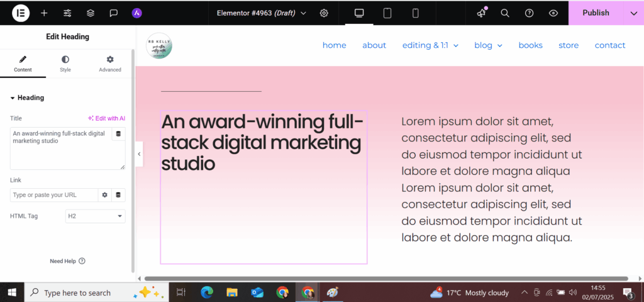Click the left panel vertical scrollbar

click(x=133, y=161)
